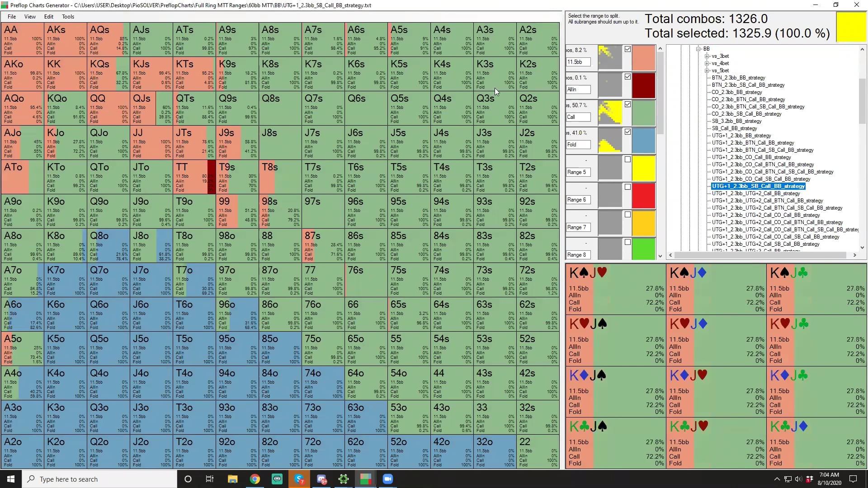
Task: Open Skype from the taskbar
Action: tap(299, 479)
